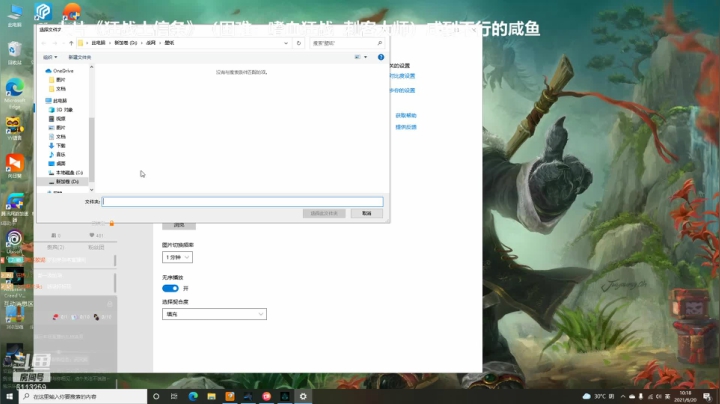This screenshot has width=720, height=404.
Task: Click the search magnifier in the folder dialog
Action: pyautogui.click(x=380, y=43)
